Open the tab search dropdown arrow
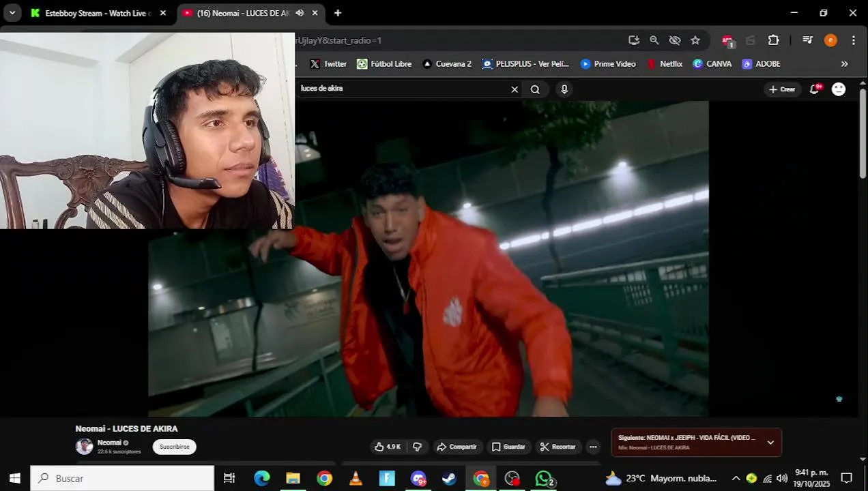 click(12, 13)
